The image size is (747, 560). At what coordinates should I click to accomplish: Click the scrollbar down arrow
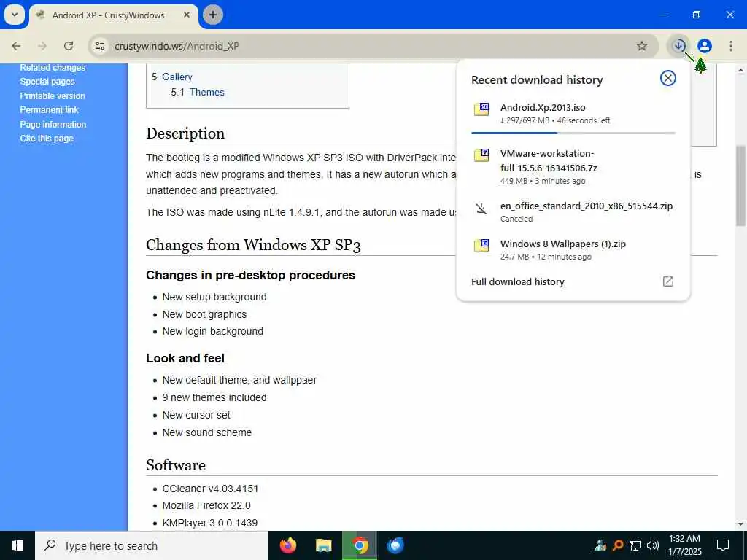(x=741, y=524)
